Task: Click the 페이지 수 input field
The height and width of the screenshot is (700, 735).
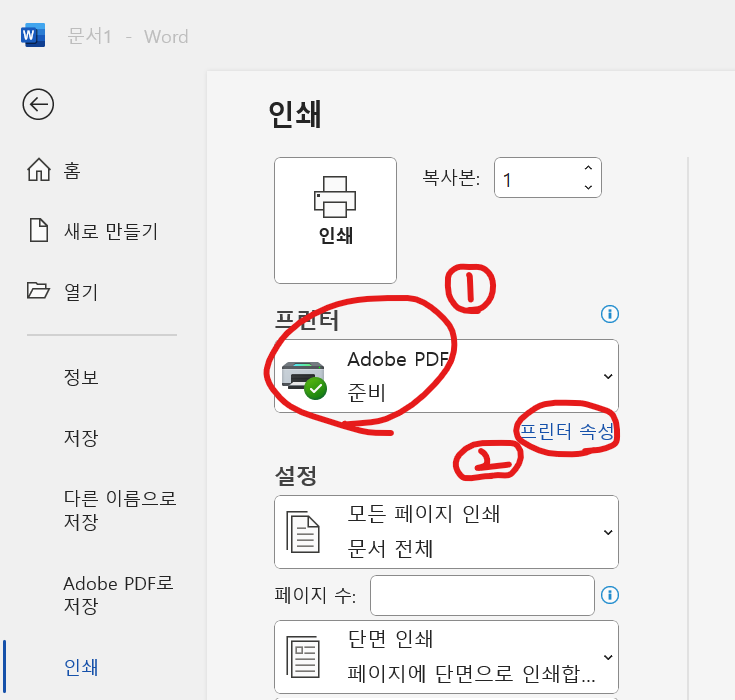Action: pyautogui.click(x=482, y=595)
